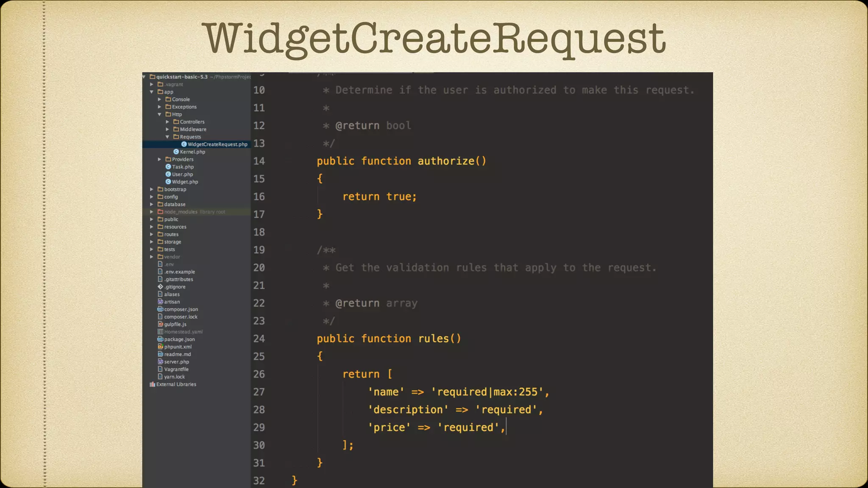Click the readme.md file icon
The height and width of the screenshot is (488, 868).
[x=160, y=354]
